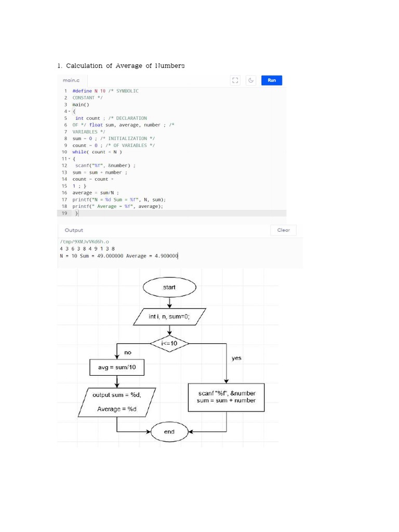
Task: Click line number 19 in the gutter
Action: coord(64,213)
